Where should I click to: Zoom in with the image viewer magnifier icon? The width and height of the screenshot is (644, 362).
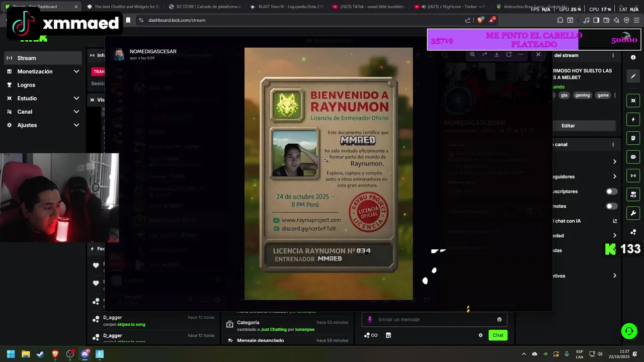[x=472, y=54]
